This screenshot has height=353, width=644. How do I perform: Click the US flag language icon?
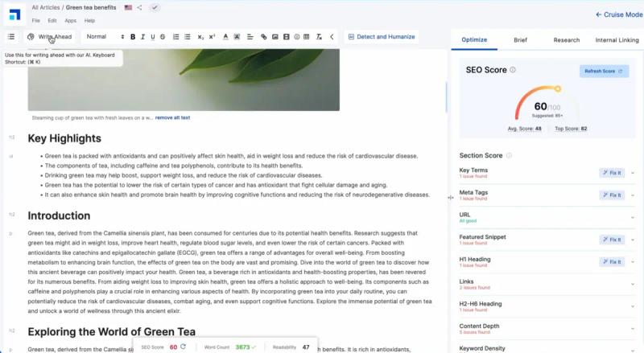click(128, 7)
